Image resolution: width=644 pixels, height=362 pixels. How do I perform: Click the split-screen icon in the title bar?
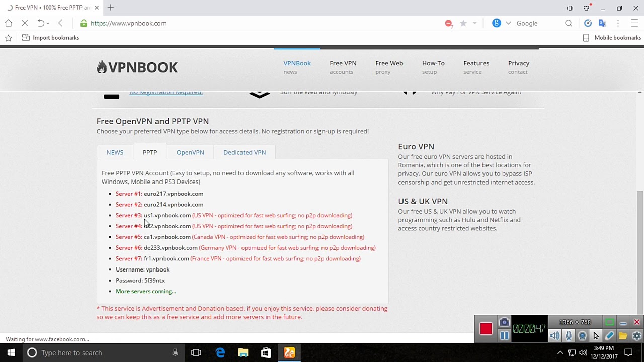click(570, 8)
